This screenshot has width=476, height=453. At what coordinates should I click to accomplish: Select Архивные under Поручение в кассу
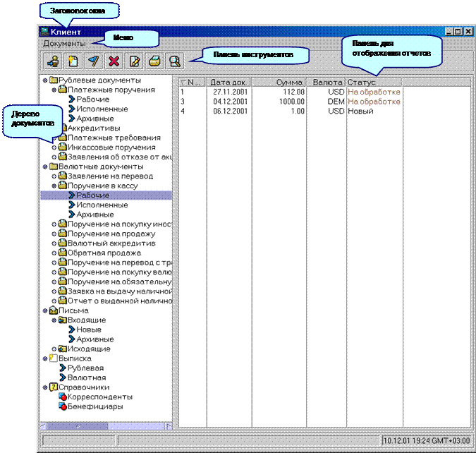point(95,215)
